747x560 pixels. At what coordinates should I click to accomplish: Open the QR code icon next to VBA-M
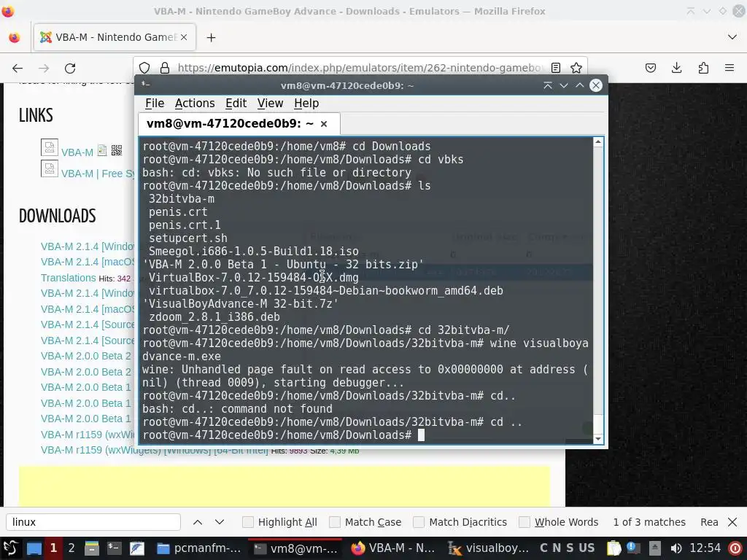coord(117,150)
